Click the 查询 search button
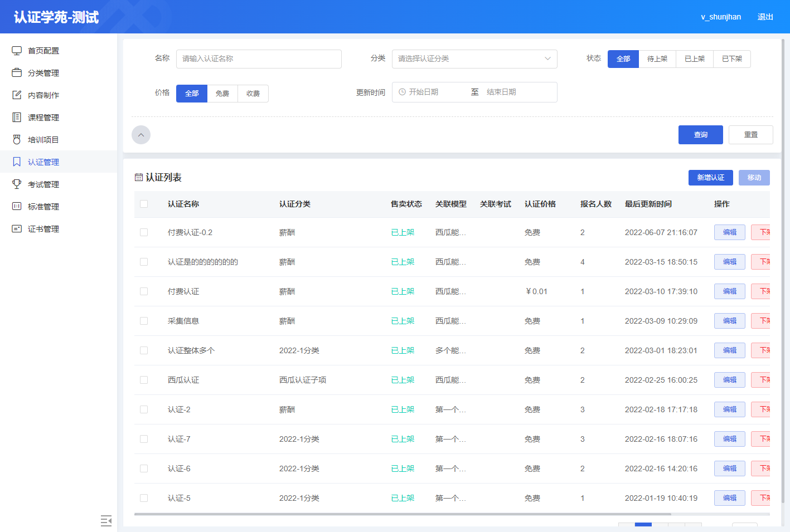The height and width of the screenshot is (532, 790). click(x=701, y=135)
